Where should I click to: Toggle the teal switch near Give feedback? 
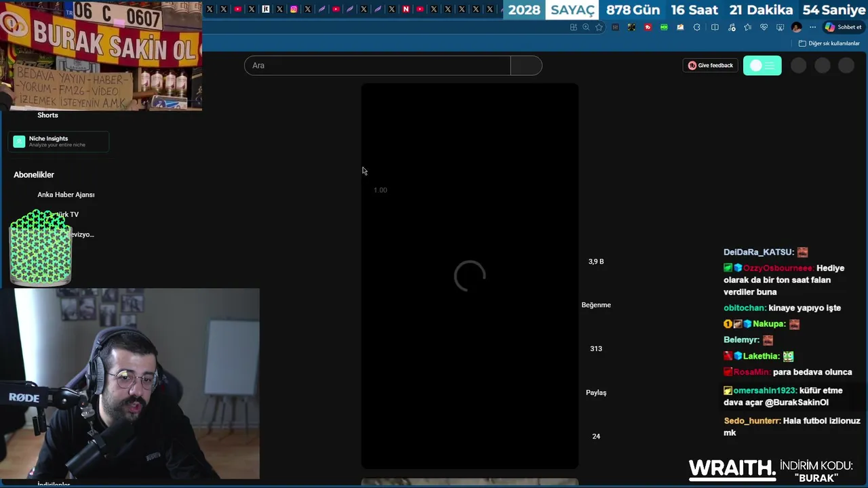(762, 66)
